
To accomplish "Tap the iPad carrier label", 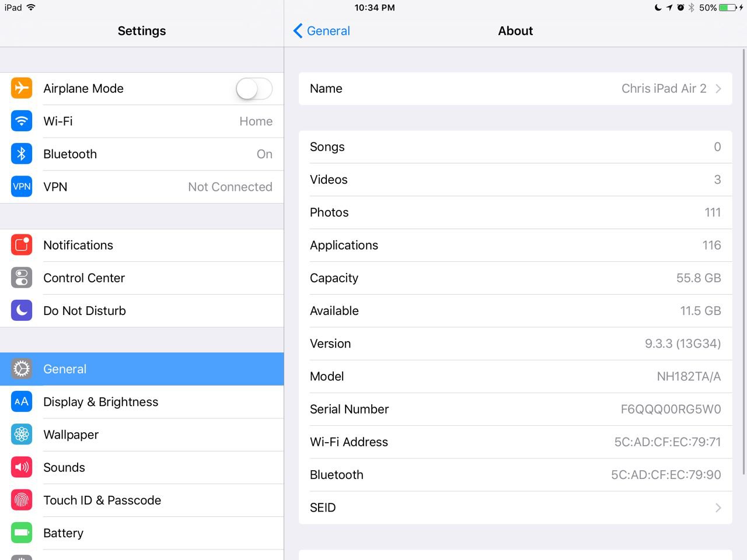I will point(13,8).
